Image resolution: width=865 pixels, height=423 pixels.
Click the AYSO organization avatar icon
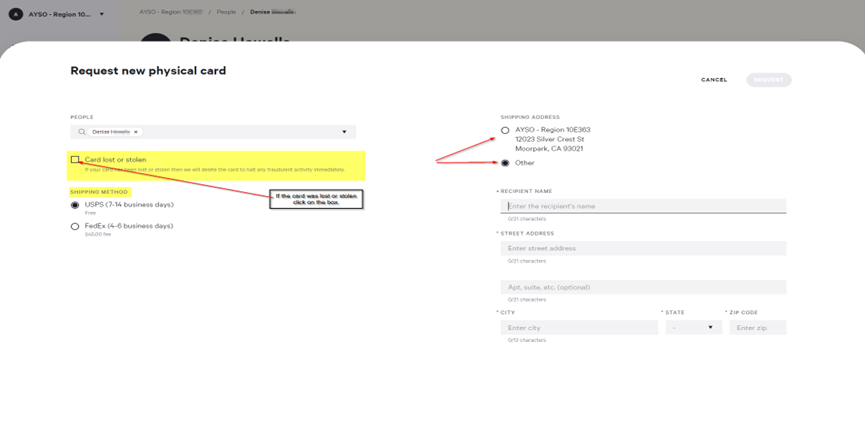pos(16,15)
